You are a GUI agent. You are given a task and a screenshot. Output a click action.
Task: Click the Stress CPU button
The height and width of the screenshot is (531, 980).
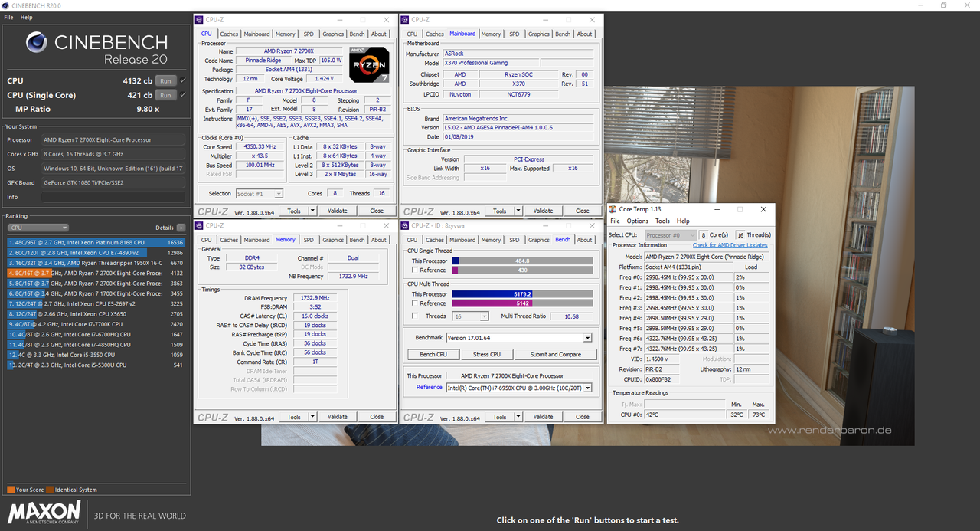point(487,354)
